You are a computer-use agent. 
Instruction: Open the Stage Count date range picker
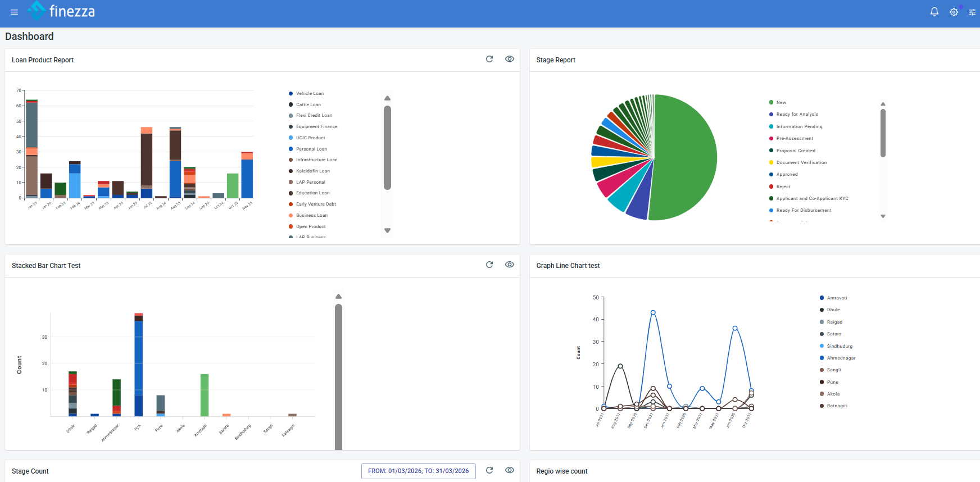click(x=419, y=471)
